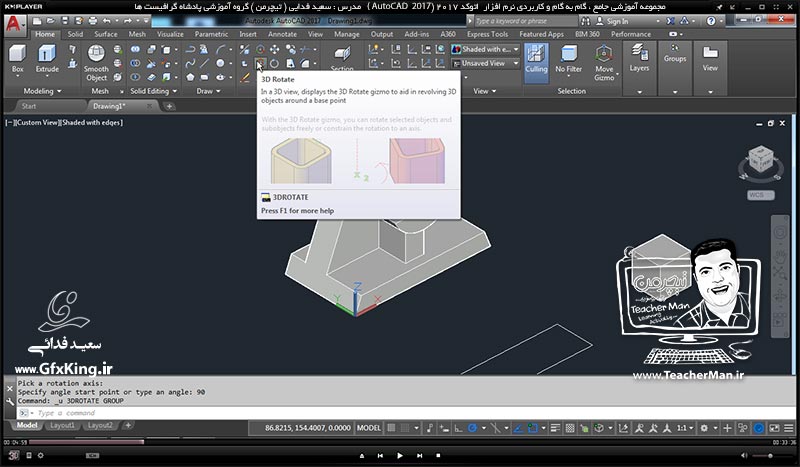Toggle lineweight display in status bar

556,428
